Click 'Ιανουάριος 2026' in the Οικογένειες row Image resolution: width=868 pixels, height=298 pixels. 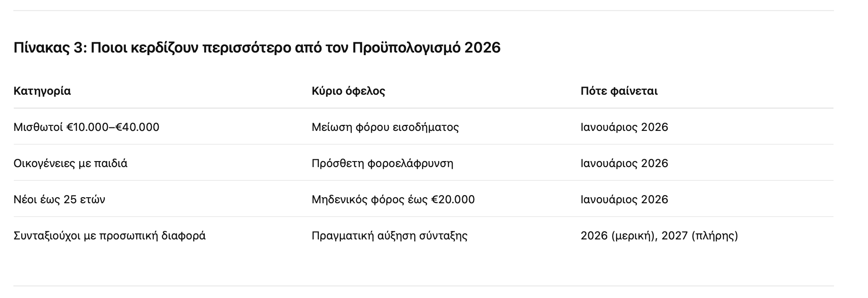624,163
